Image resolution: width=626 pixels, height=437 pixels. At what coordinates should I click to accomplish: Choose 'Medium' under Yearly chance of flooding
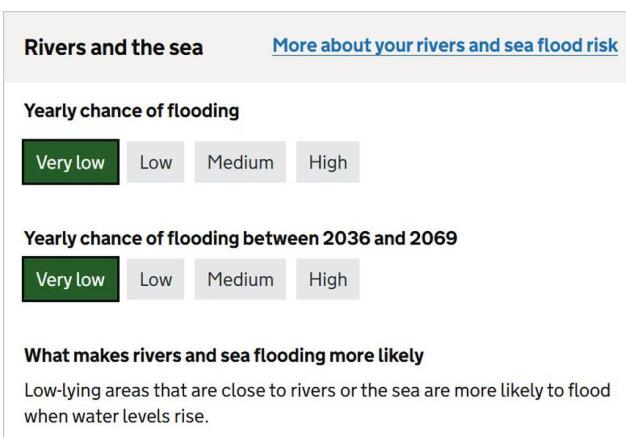(x=240, y=163)
